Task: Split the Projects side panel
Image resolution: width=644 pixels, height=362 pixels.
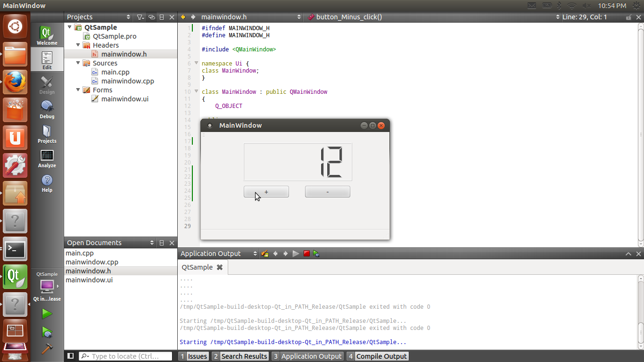Action: coord(162,17)
